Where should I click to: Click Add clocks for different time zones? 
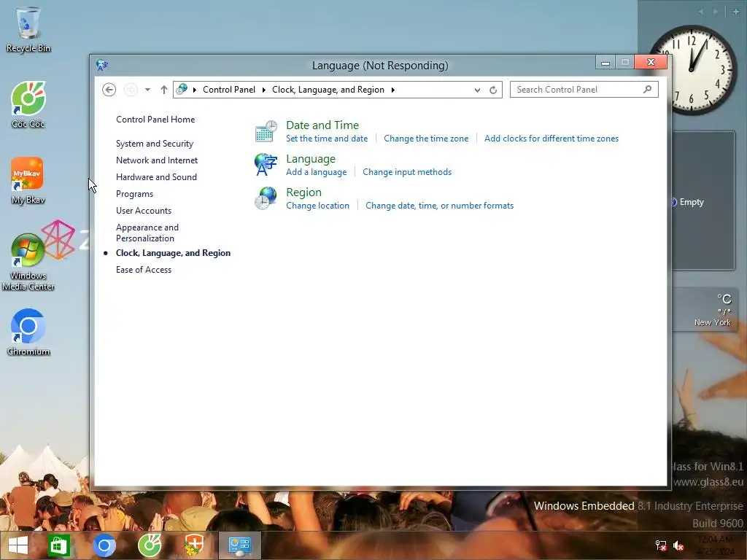click(551, 139)
